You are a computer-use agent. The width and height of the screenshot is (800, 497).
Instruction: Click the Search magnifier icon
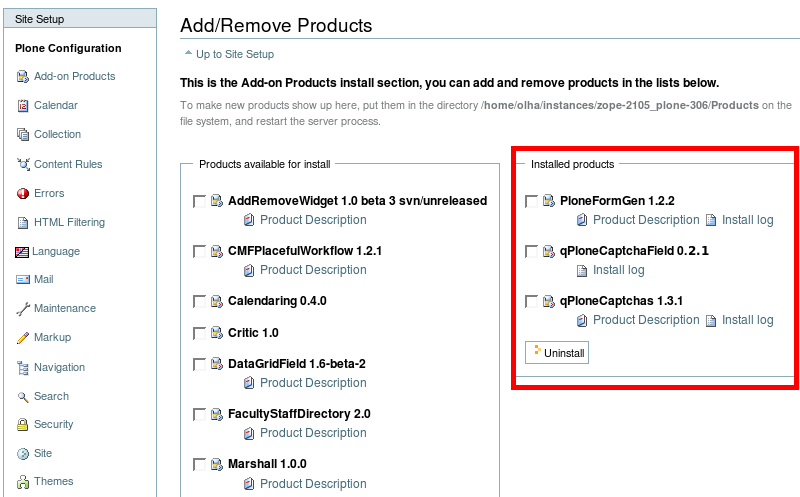(23, 397)
